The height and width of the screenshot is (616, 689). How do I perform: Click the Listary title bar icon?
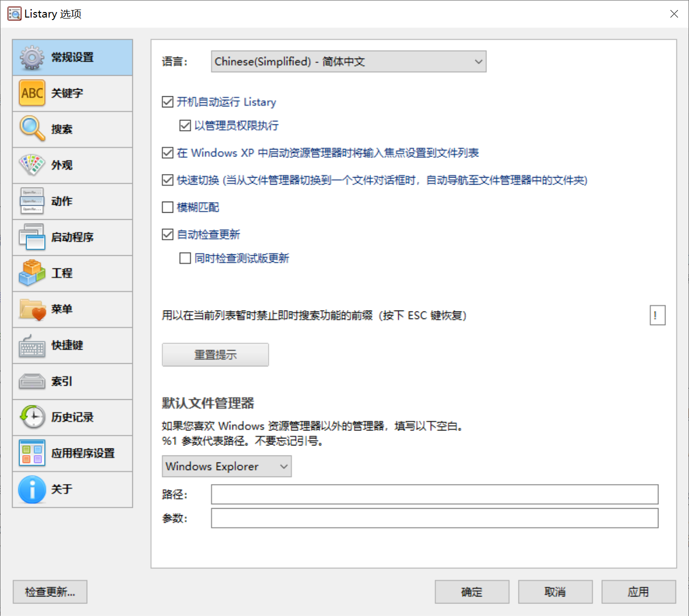pyautogui.click(x=15, y=14)
